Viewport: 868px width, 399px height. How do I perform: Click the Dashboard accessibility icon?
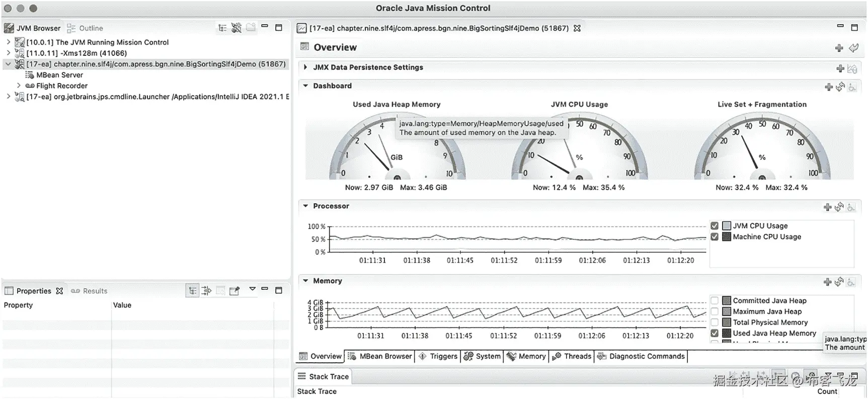(x=852, y=87)
